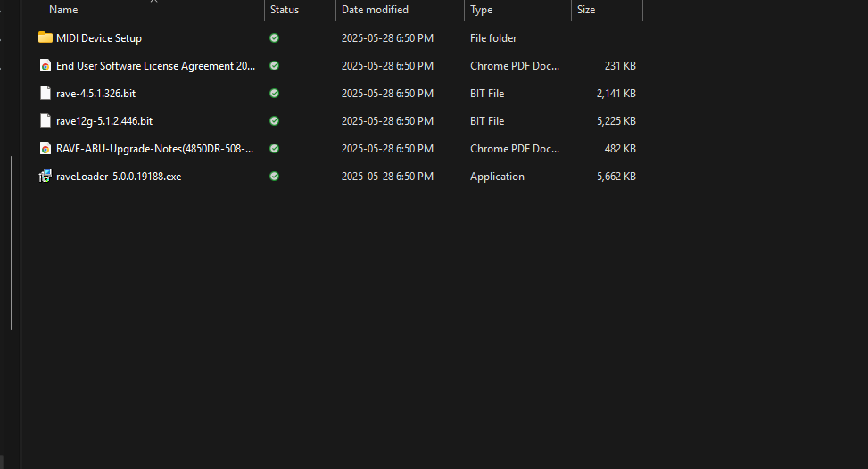868x469 pixels.
Task: Click the sync status checkmark for MIDI Device Setup
Action: click(x=274, y=38)
